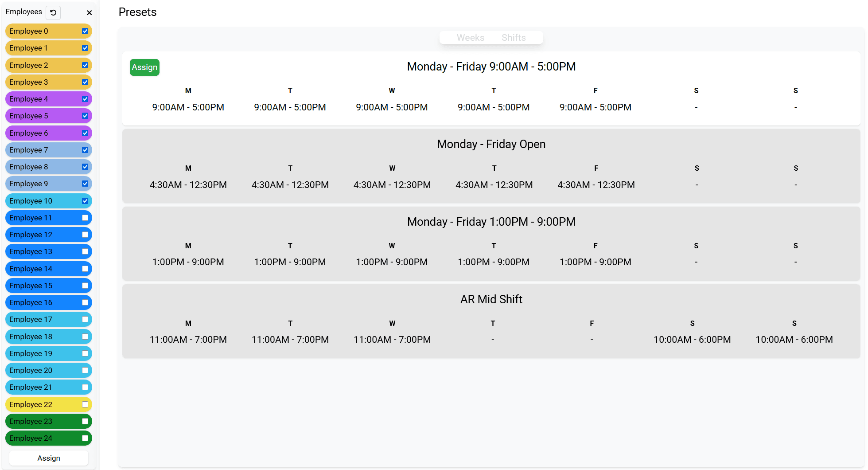Deselect the Employee 10 checkbox
The height and width of the screenshot is (470, 868).
(x=85, y=201)
